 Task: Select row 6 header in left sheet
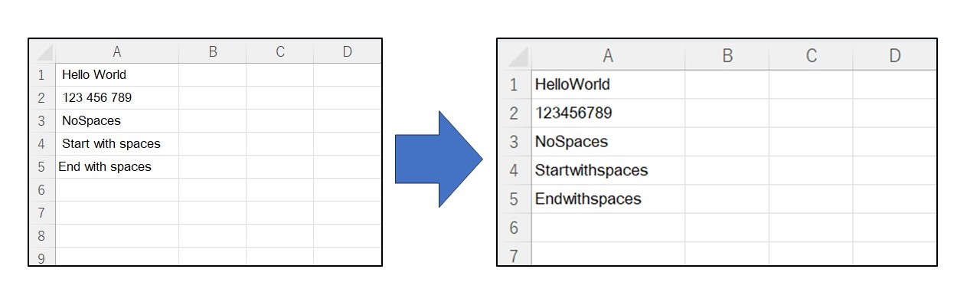tap(42, 189)
